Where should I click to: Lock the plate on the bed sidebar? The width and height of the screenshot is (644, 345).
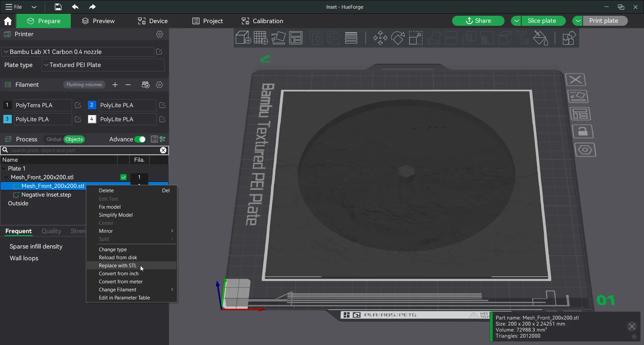click(x=583, y=132)
